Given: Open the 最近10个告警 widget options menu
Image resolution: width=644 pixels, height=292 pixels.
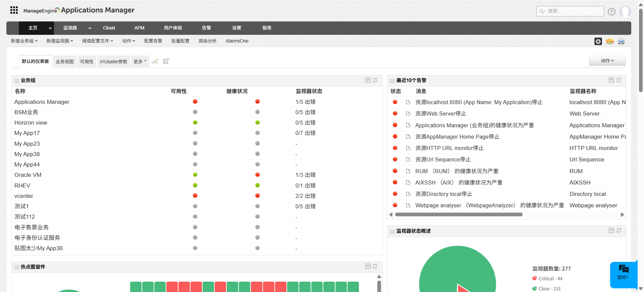Looking at the screenshot, I should tap(611, 80).
